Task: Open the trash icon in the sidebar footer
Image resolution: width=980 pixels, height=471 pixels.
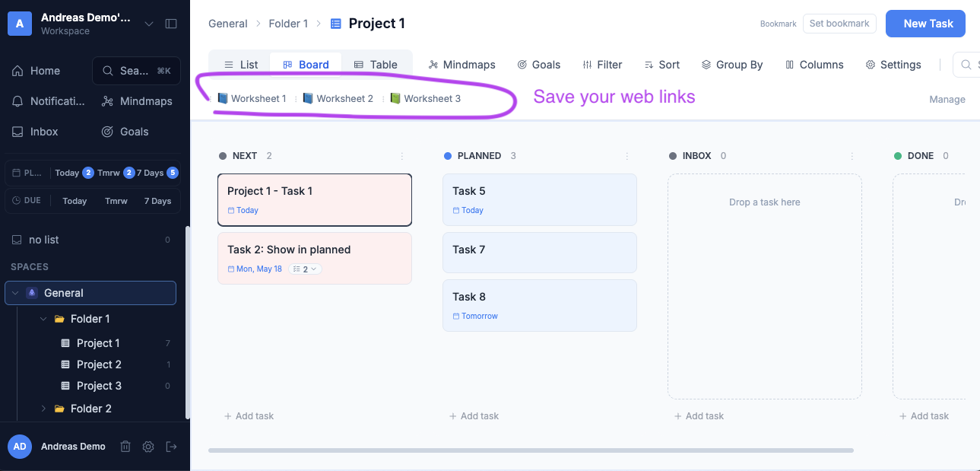Action: pos(126,447)
